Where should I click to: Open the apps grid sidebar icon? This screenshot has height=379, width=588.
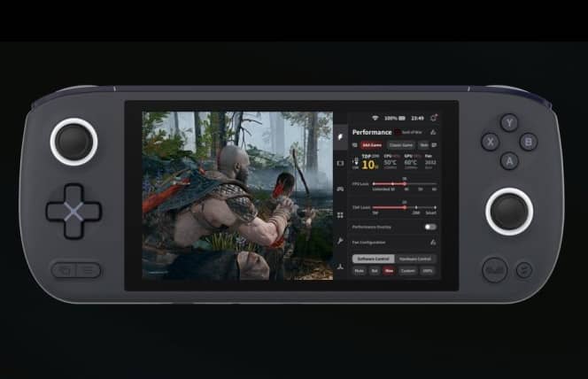[x=341, y=213]
